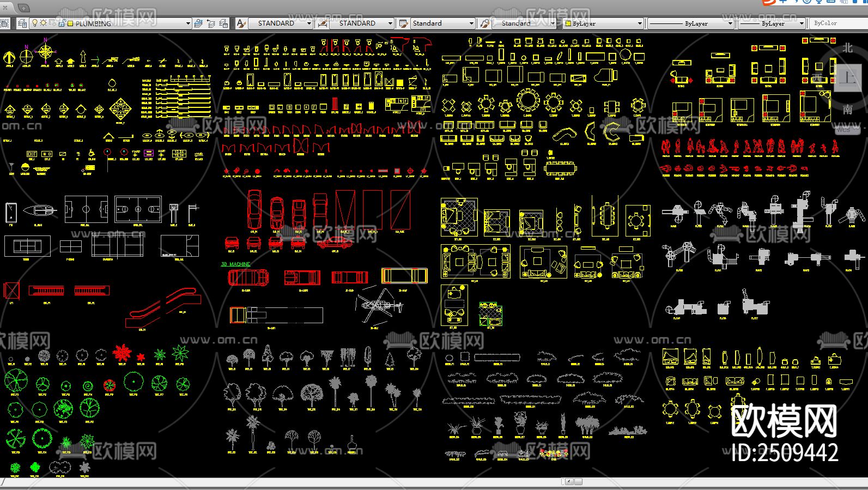868x490 pixels.
Task: Click the Layer Previous icon
Action: tap(211, 23)
